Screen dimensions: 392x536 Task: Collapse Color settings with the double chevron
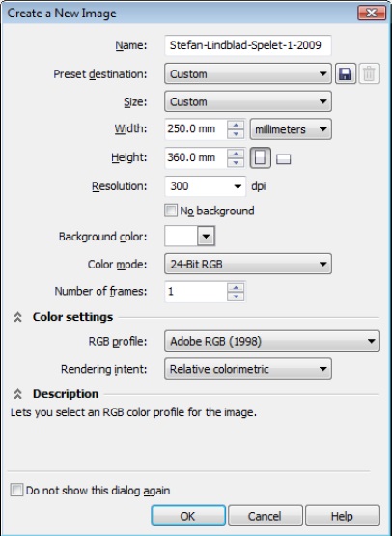pyautogui.click(x=17, y=317)
